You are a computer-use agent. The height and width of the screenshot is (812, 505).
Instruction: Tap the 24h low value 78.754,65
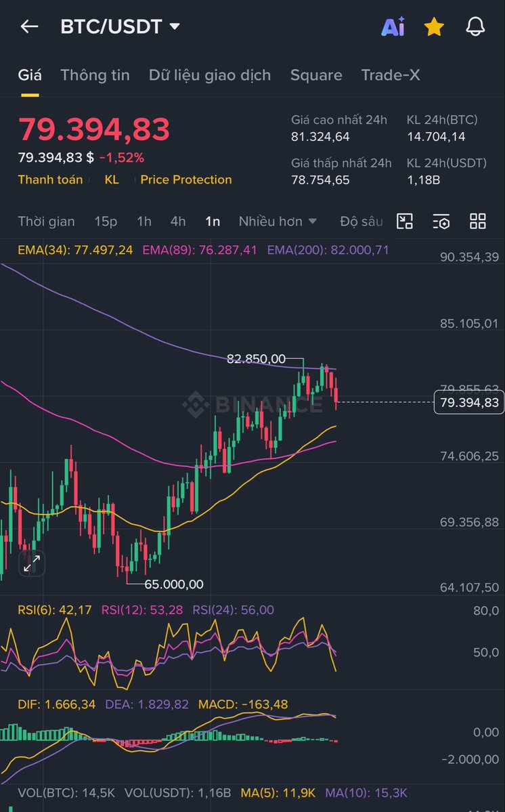click(x=320, y=180)
